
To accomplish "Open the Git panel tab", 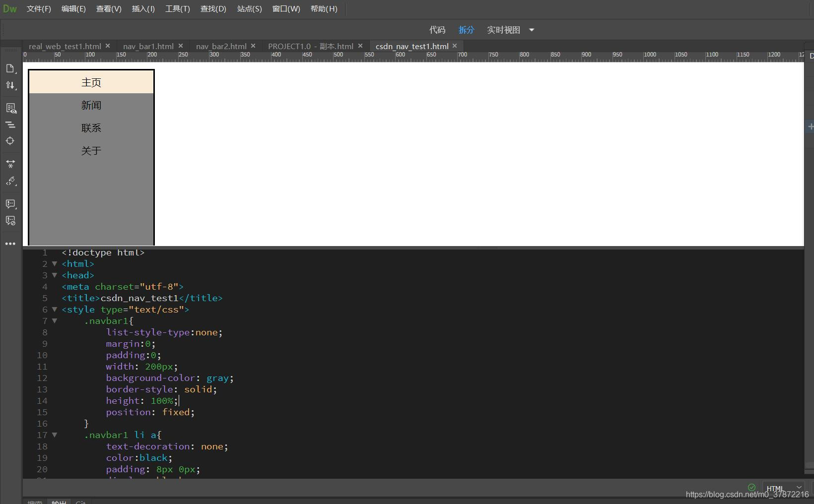I will point(80,502).
